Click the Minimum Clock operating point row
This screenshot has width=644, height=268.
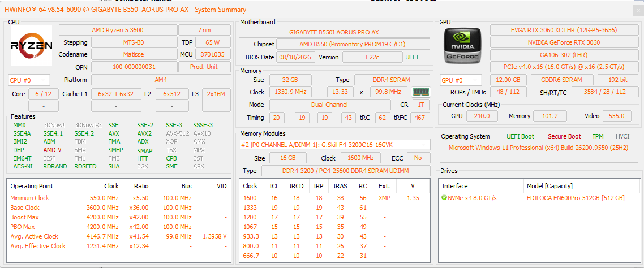[x=119, y=198]
